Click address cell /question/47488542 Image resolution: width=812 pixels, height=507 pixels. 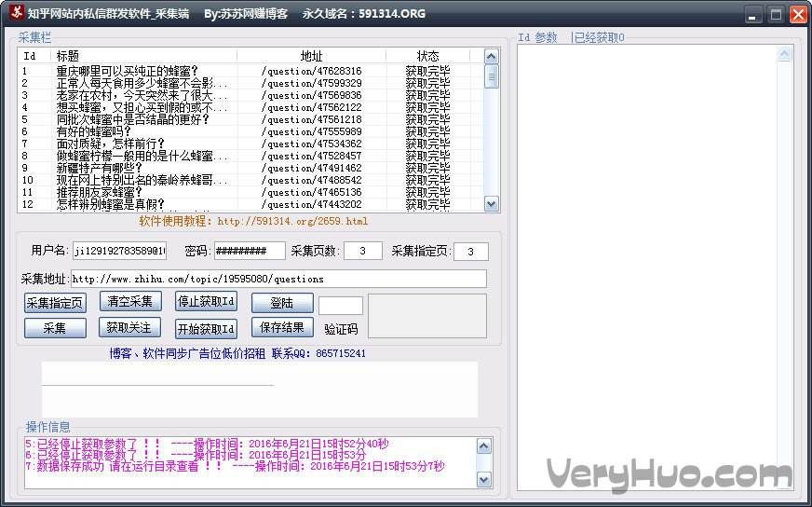(311, 180)
